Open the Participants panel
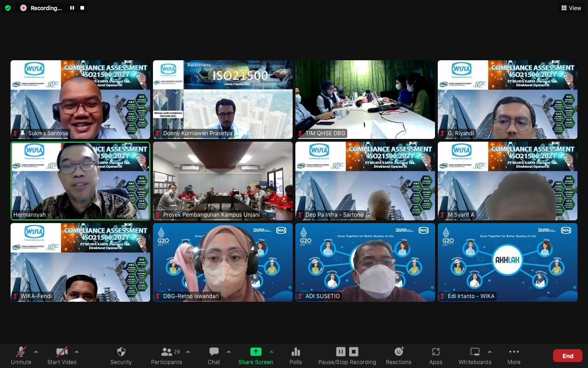The height and width of the screenshot is (368, 588). tap(166, 355)
